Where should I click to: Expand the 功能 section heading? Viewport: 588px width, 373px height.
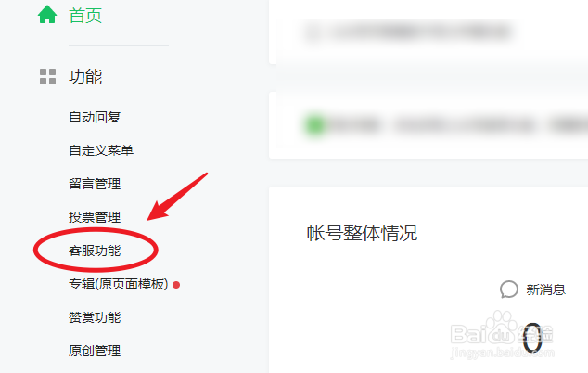click(x=85, y=77)
